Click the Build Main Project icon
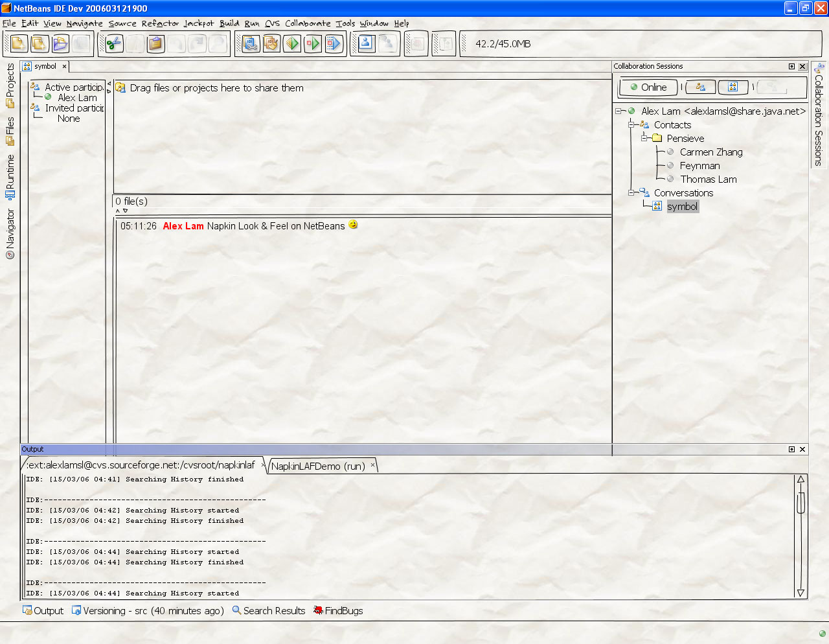This screenshot has height=644, width=829. tap(251, 44)
